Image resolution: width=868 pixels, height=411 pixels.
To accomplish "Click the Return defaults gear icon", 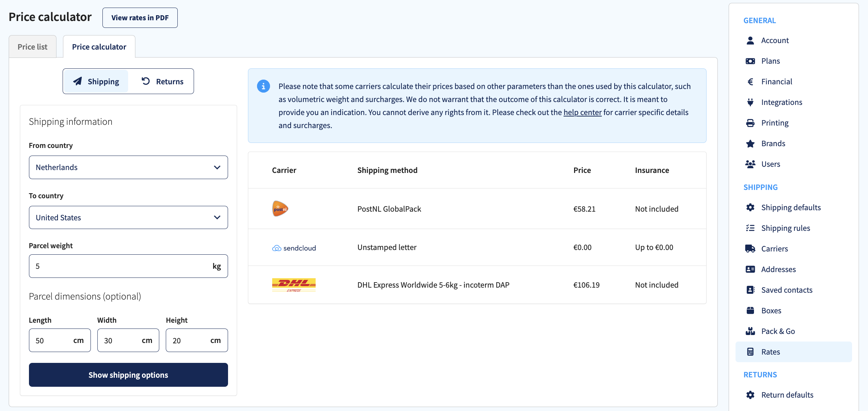I will click(750, 395).
